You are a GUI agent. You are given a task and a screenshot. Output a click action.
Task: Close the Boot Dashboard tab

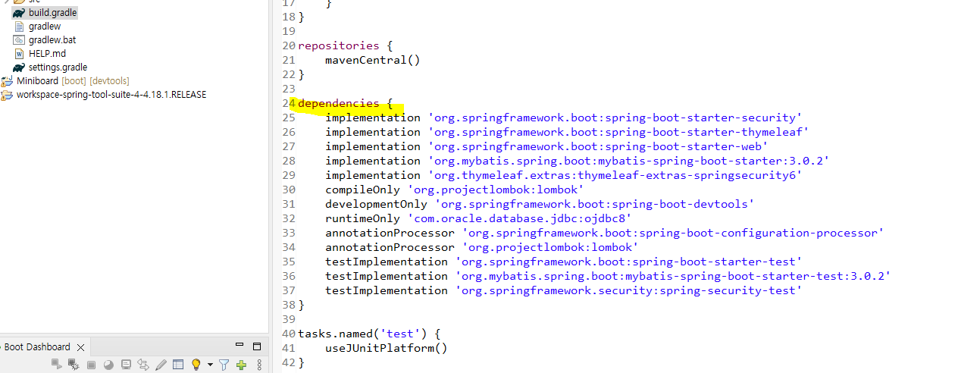tap(80, 347)
